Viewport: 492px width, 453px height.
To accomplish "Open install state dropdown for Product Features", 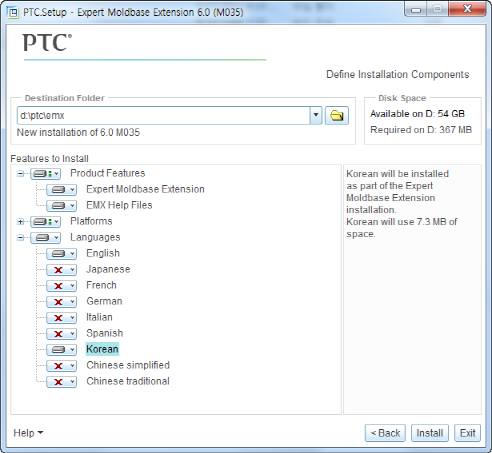I will [46, 173].
